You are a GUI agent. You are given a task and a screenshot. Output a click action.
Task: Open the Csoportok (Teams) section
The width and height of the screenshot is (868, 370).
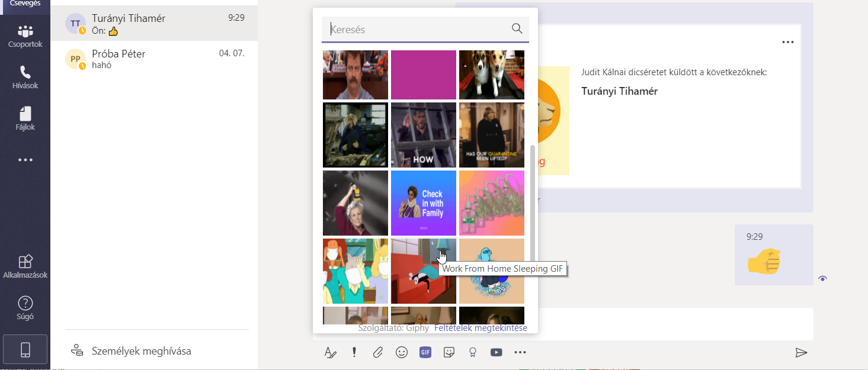point(25,37)
